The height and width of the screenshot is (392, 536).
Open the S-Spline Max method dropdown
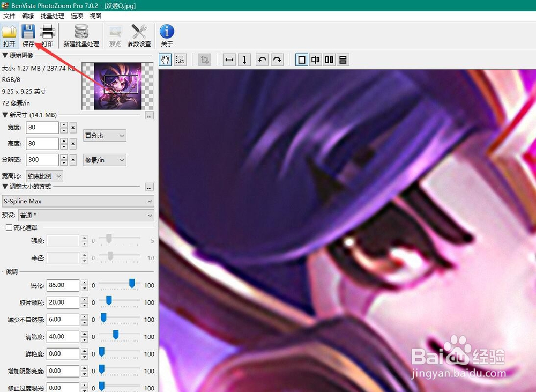pyautogui.click(x=78, y=201)
